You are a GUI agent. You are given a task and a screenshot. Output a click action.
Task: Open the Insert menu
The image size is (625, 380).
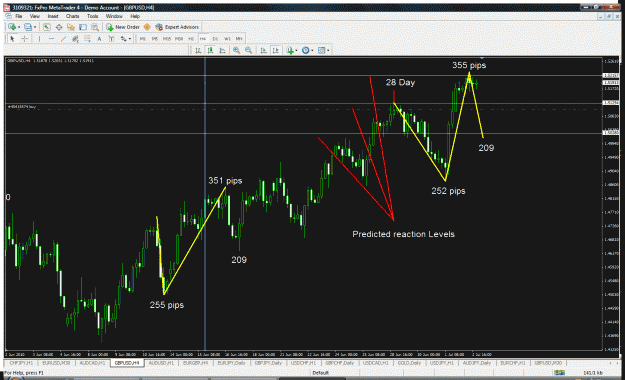[53, 16]
